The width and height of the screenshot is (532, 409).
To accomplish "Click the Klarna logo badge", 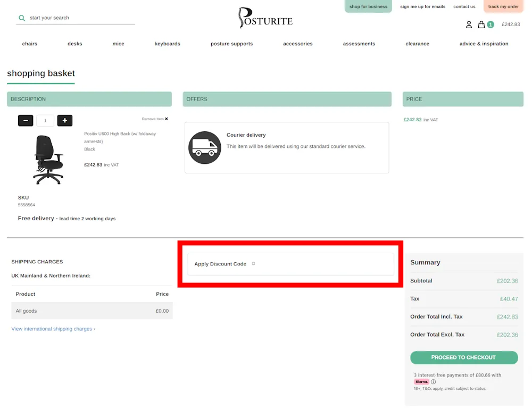I will pyautogui.click(x=421, y=381).
